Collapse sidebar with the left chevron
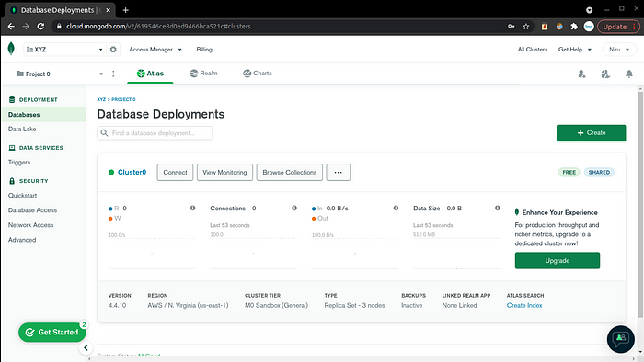 [86, 347]
